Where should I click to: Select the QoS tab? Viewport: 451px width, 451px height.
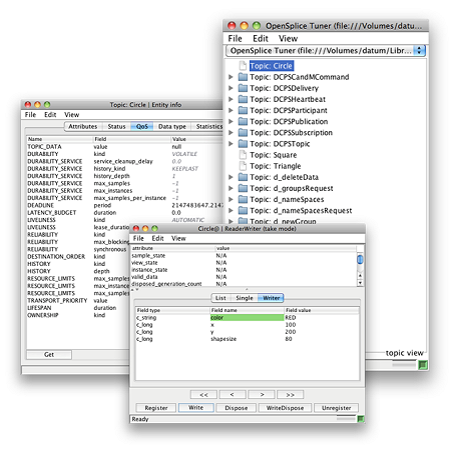(142, 126)
